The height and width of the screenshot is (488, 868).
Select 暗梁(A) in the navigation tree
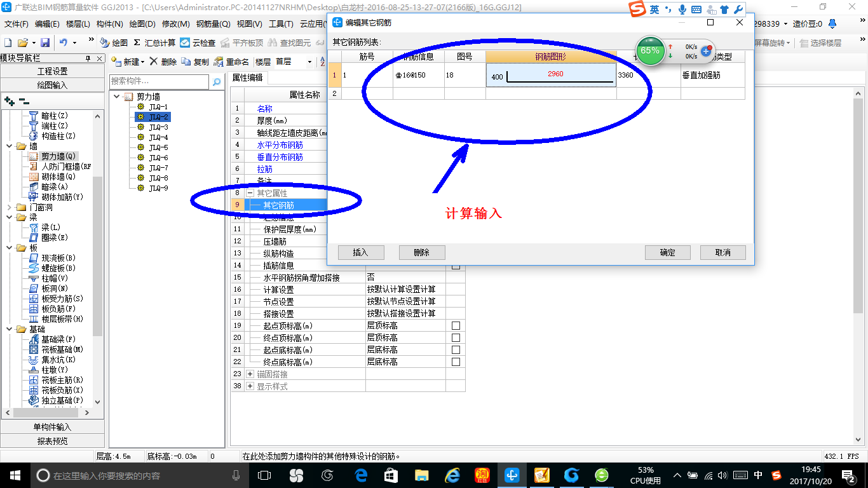[49, 187]
